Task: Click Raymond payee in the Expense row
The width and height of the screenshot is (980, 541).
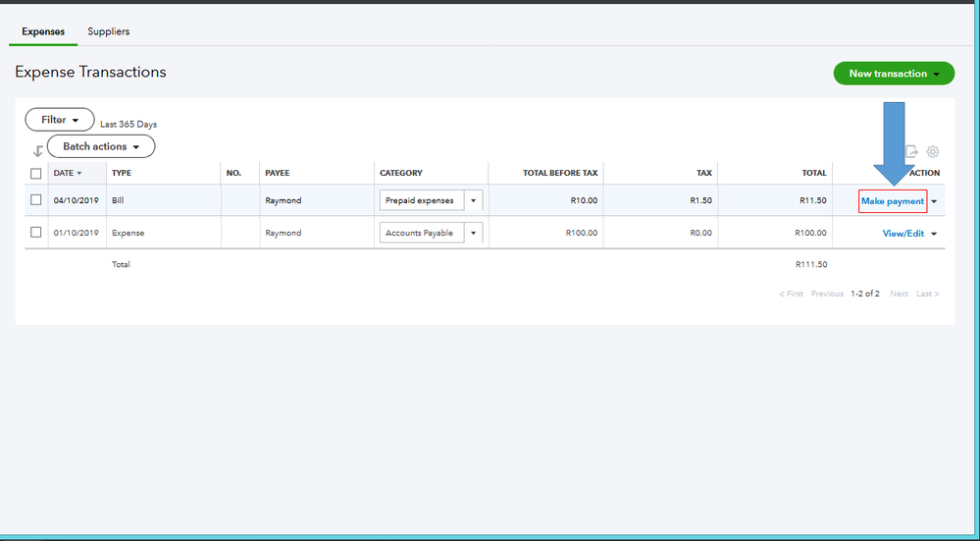Action: pyautogui.click(x=284, y=233)
